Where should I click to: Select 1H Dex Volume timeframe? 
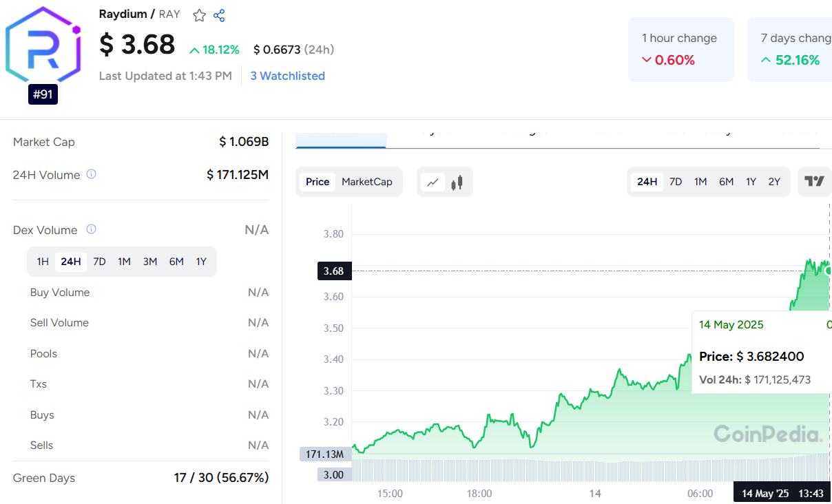[x=43, y=262]
